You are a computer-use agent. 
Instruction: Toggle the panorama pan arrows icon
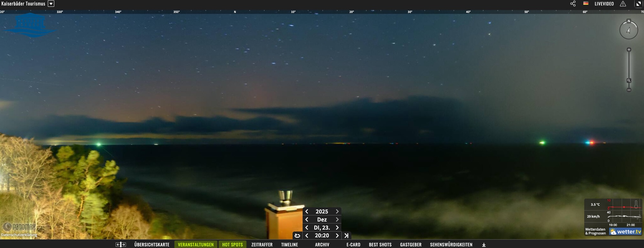(121, 245)
